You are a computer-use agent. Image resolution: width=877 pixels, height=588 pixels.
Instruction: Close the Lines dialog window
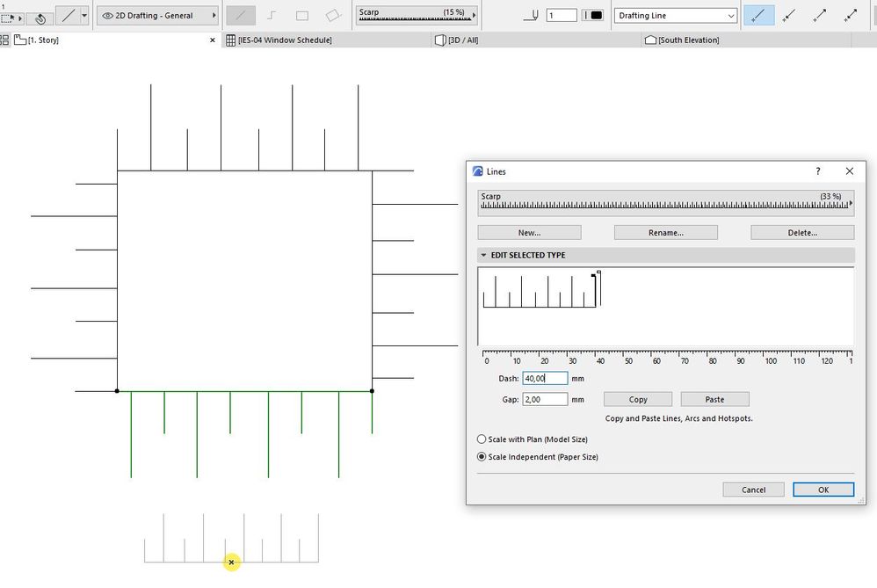[x=850, y=171]
